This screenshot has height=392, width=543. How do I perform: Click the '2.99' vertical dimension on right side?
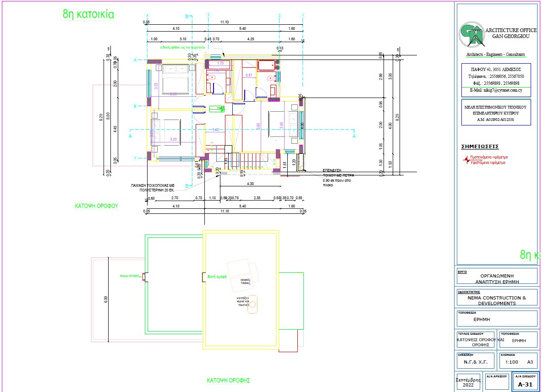coord(381,77)
